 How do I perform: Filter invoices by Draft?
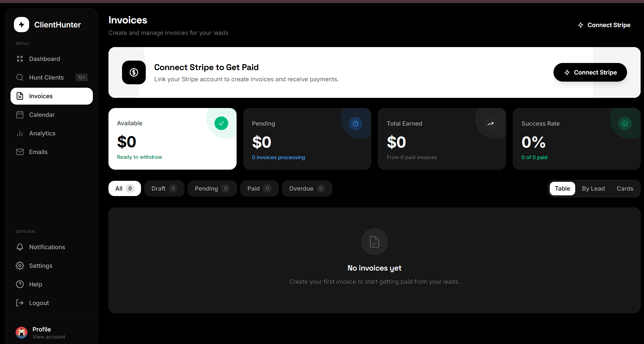pos(164,188)
